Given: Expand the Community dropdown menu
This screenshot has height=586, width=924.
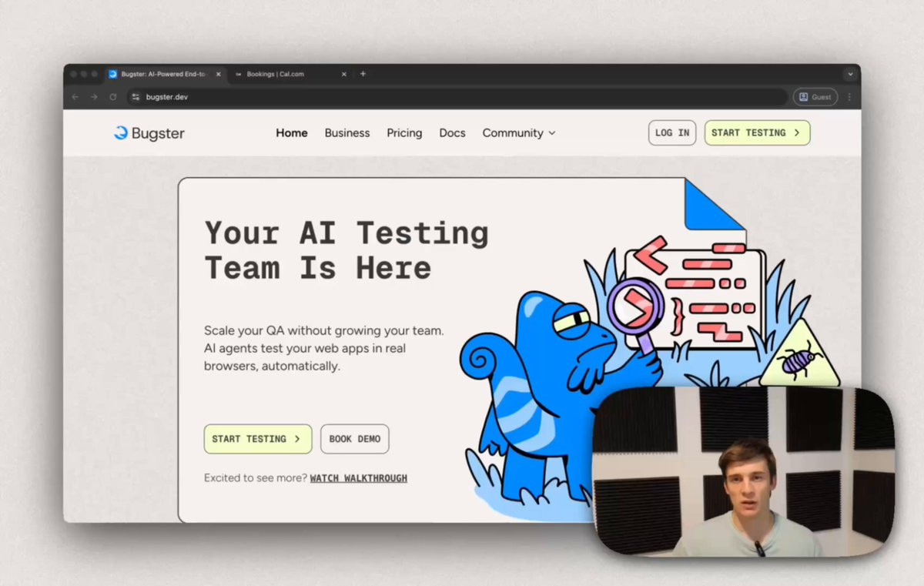Looking at the screenshot, I should (x=519, y=132).
